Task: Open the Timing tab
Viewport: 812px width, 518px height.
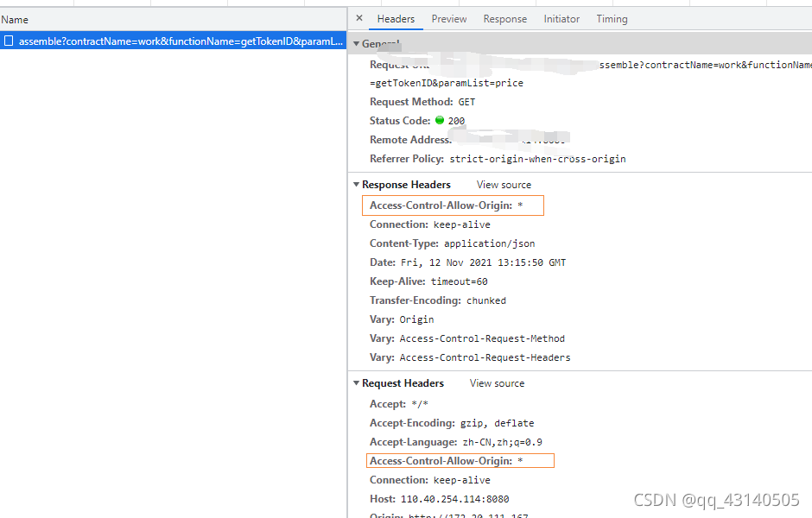Action: 612,19
